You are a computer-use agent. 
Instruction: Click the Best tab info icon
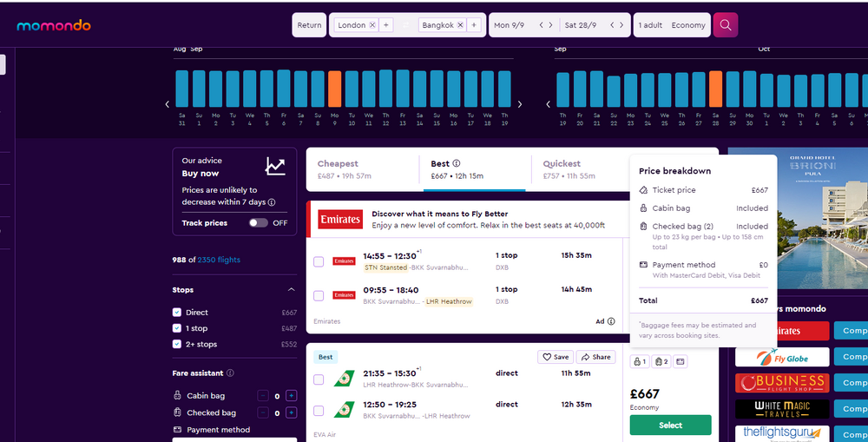[x=457, y=163]
